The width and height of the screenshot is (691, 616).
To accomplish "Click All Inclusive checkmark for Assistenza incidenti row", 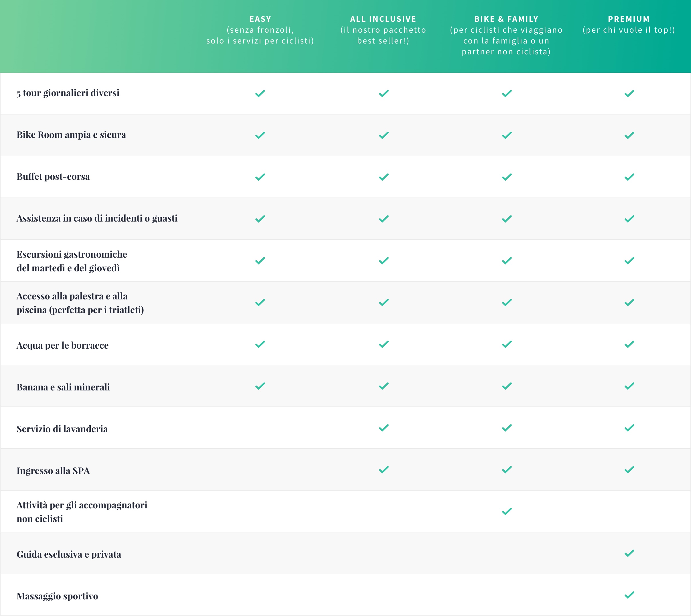I will tap(383, 219).
